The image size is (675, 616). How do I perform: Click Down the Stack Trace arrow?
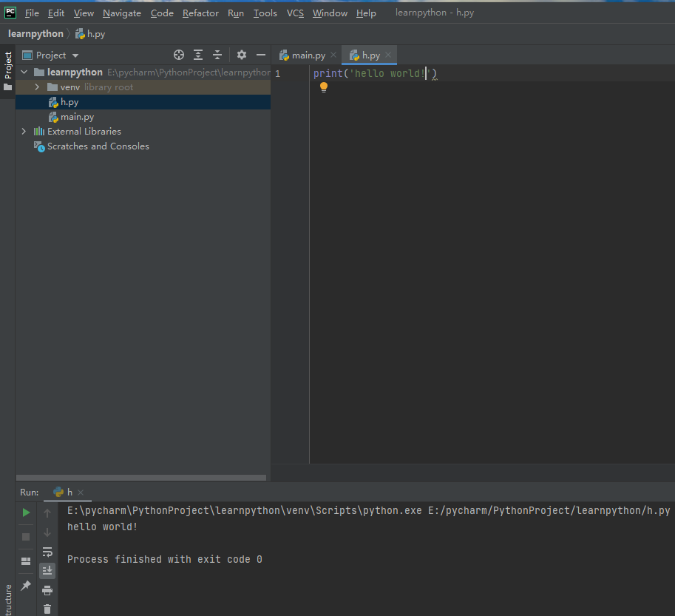47,532
